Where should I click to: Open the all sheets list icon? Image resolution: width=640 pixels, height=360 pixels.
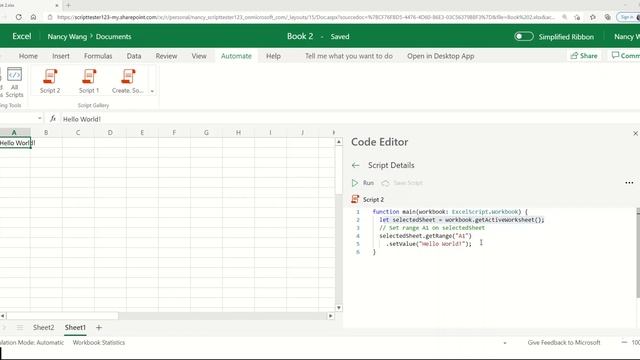click(x=20, y=327)
